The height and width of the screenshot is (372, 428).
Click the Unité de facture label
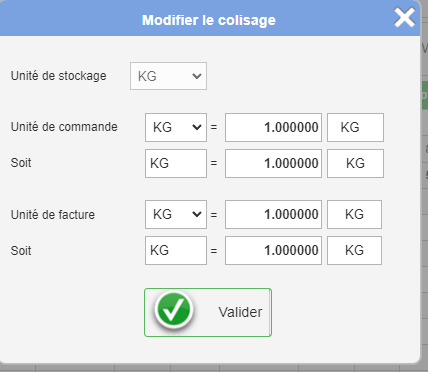53,214
